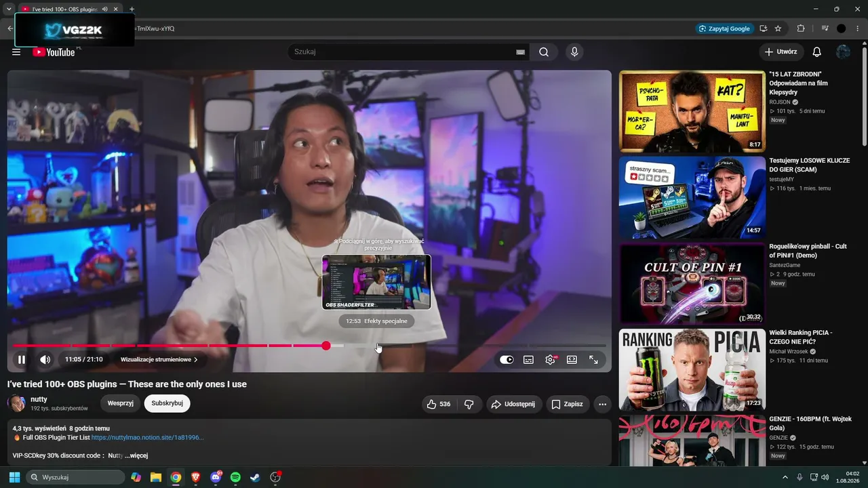Open the 'Cult of PiN#1' pinball video thumbnail
868x488 pixels.
coord(692,283)
